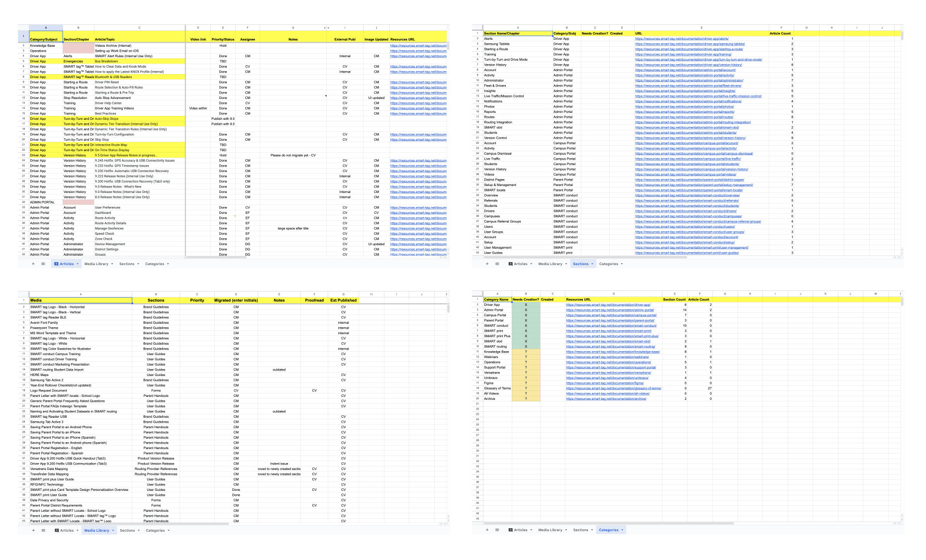Expand hidden column H arrows in Articles sheet header

click(326, 28)
